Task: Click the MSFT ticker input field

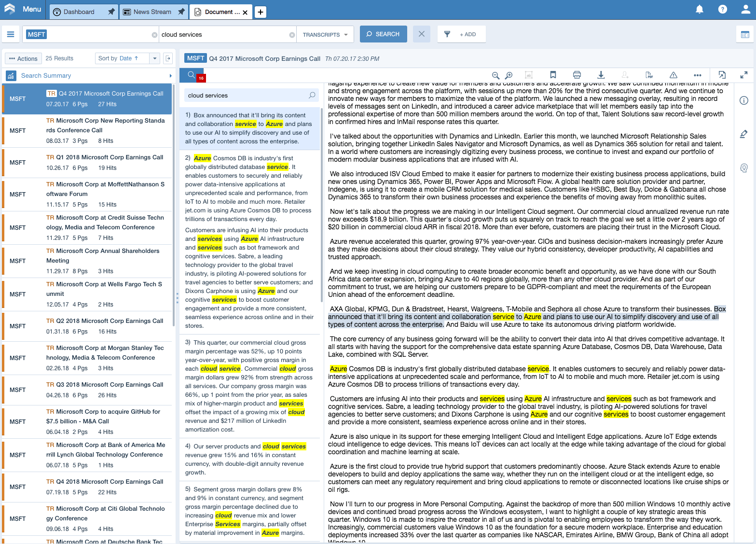Action: (x=92, y=34)
